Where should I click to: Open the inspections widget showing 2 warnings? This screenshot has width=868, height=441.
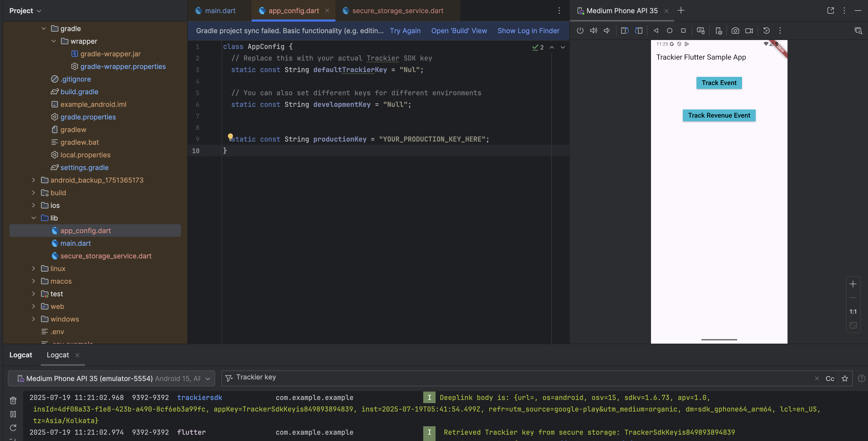pos(538,47)
